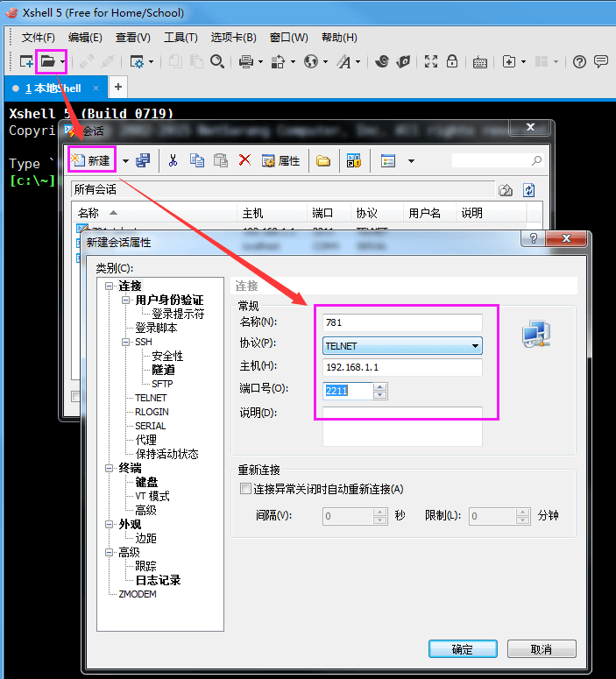Image resolution: width=616 pixels, height=679 pixels.
Task: Select 日志记录 in the category tree
Action: click(x=158, y=580)
